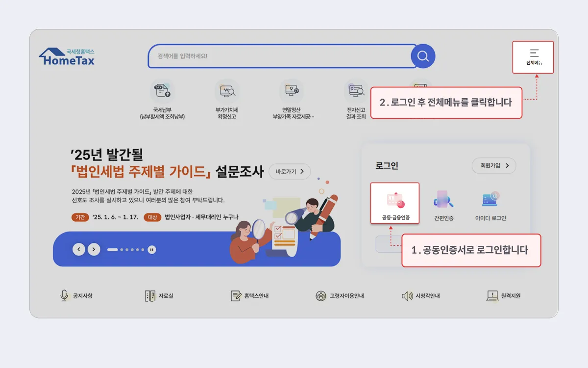This screenshot has height=368, width=588.
Task: Click the active banner slide indicator
Action: point(113,250)
